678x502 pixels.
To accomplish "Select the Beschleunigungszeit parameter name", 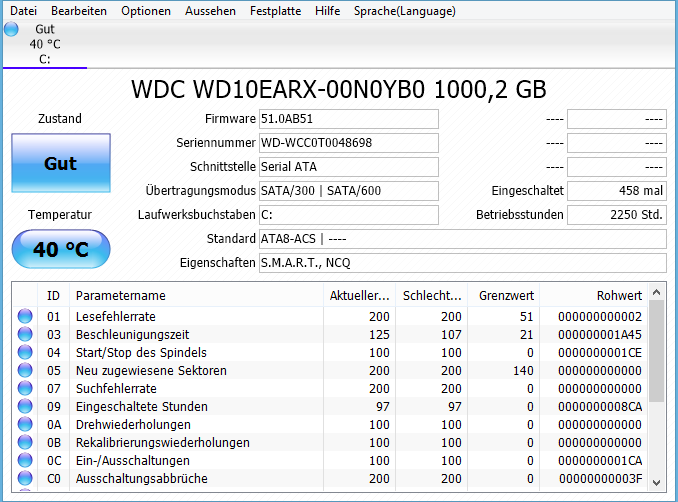I will click(132, 335).
